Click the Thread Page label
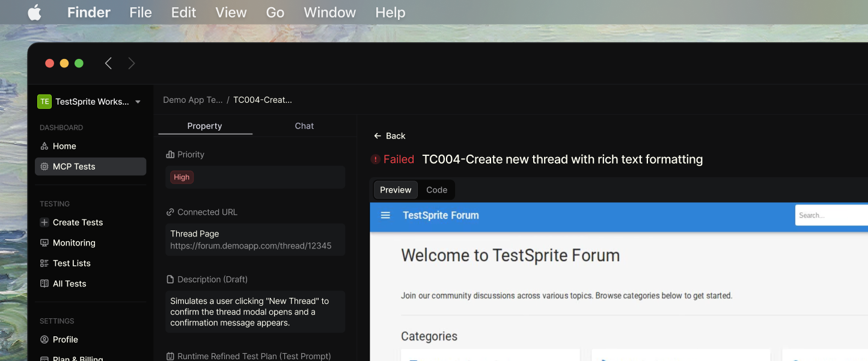This screenshot has width=868, height=361. tap(195, 233)
